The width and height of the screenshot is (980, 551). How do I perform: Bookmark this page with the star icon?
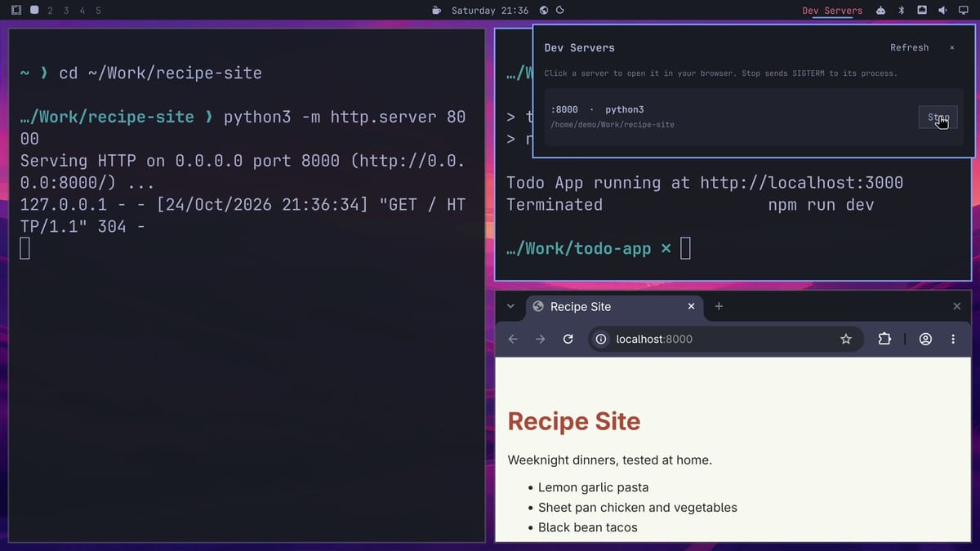coord(846,339)
